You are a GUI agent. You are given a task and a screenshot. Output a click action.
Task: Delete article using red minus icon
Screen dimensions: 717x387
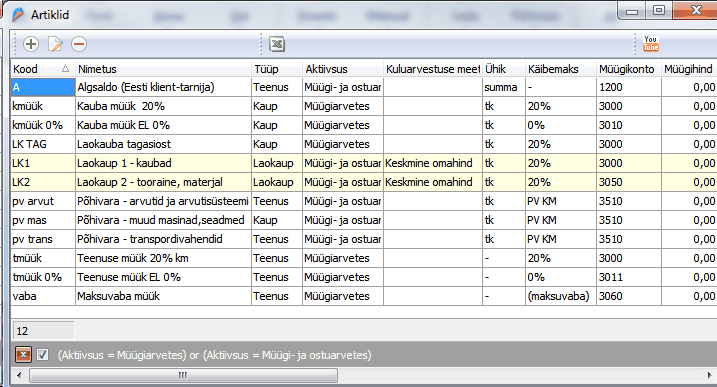tap(79, 44)
